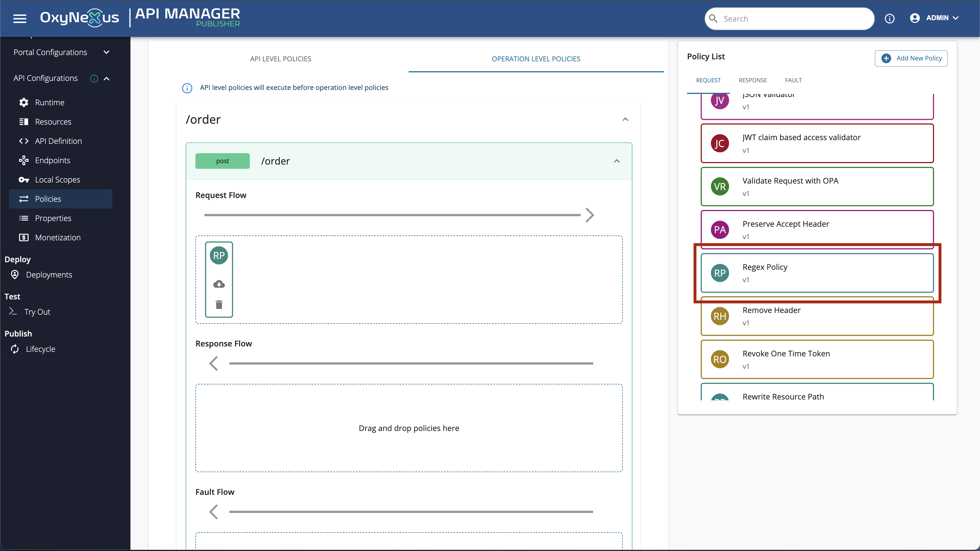The width and height of the screenshot is (980, 551).
Task: Click the Response Flow drop zone
Action: 409,428
